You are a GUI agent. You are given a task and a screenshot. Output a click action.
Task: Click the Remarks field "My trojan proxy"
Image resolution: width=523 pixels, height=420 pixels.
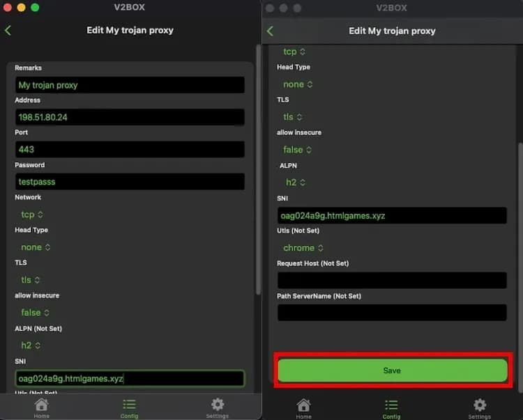pos(130,85)
